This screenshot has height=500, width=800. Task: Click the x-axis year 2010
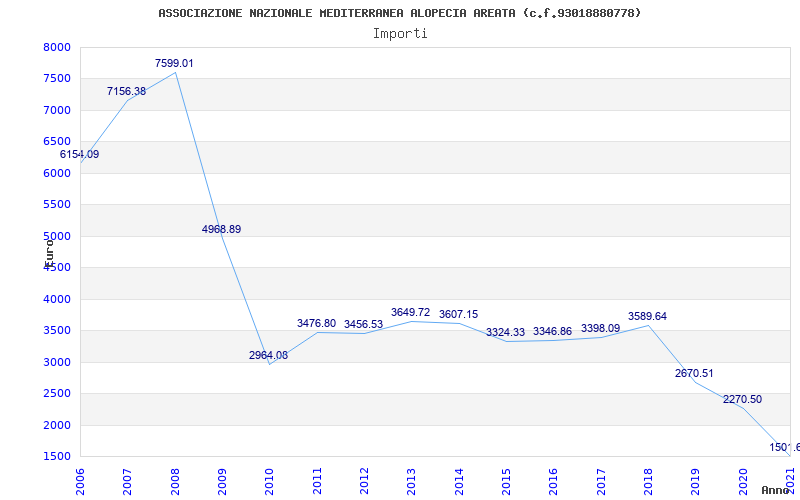269,482
